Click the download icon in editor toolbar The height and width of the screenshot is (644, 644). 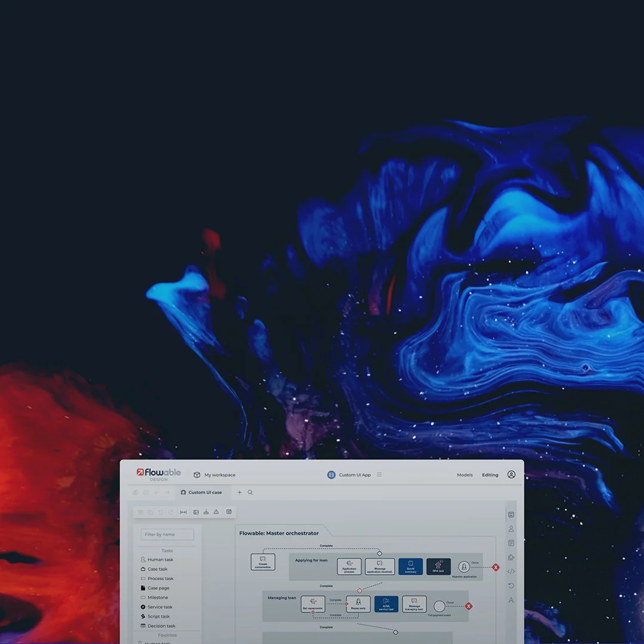coord(206,512)
